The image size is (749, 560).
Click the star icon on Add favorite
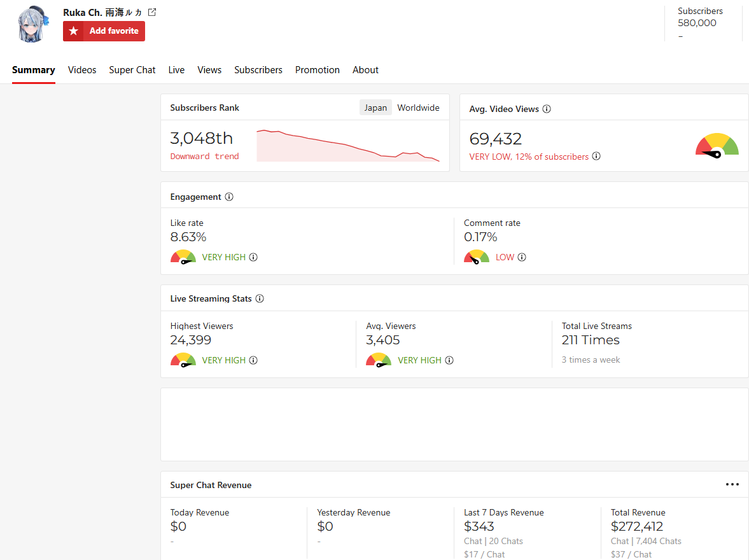coord(74,31)
